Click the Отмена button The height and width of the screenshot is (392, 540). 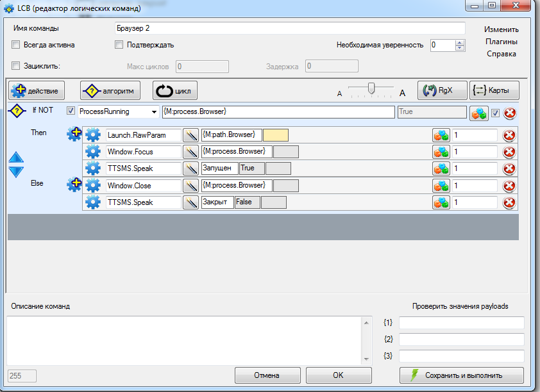267,375
